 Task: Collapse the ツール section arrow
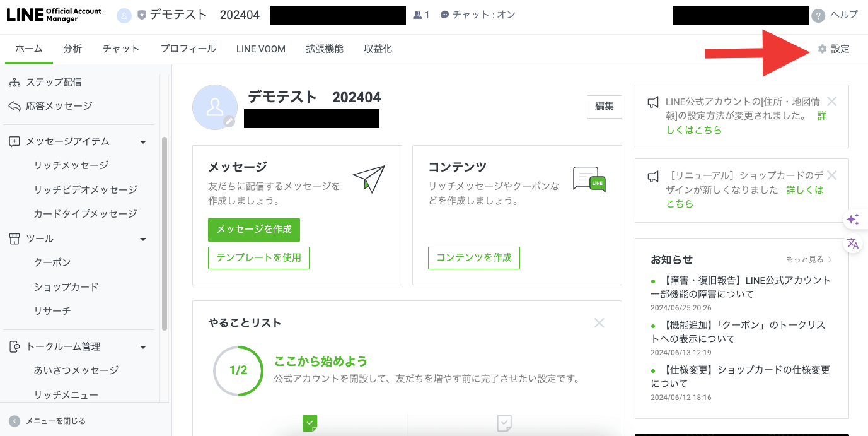(x=143, y=239)
